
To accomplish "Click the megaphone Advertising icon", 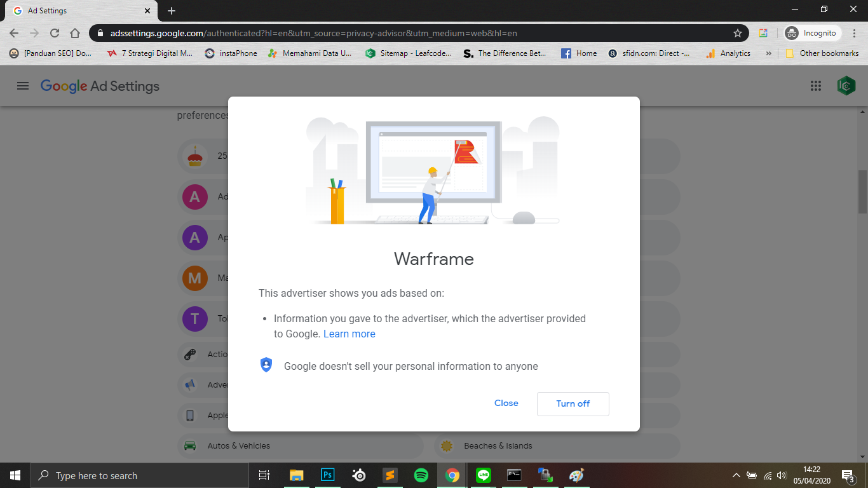I will (190, 385).
